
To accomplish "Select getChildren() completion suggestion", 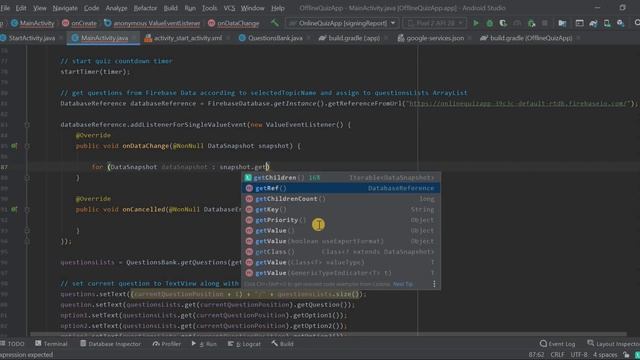I will coord(341,178).
